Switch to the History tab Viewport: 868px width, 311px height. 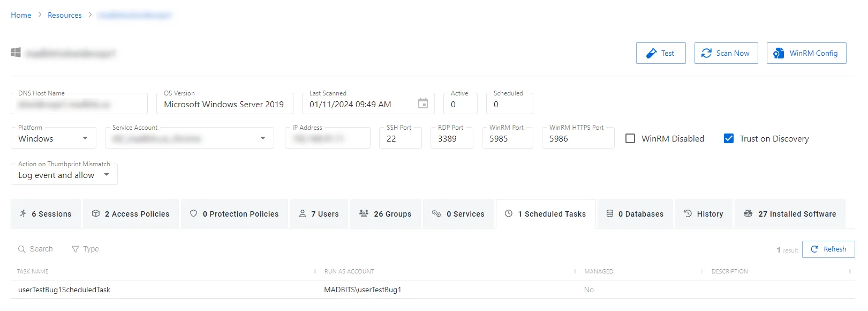(x=704, y=213)
